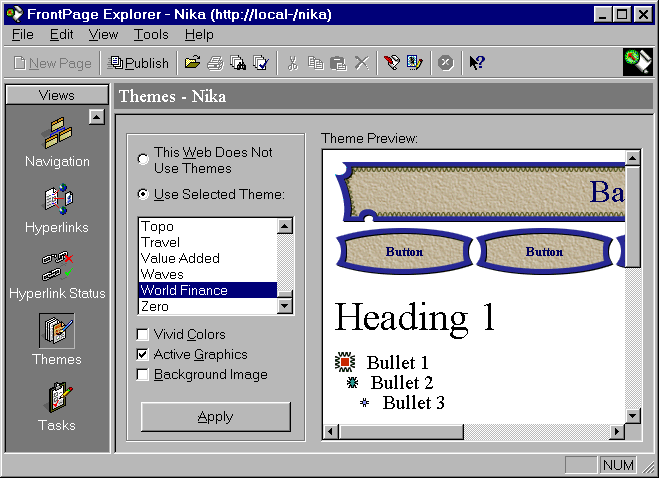The image size is (659, 478).
Task: Click preview horizontal scroll left arrow
Action: (x=331, y=431)
